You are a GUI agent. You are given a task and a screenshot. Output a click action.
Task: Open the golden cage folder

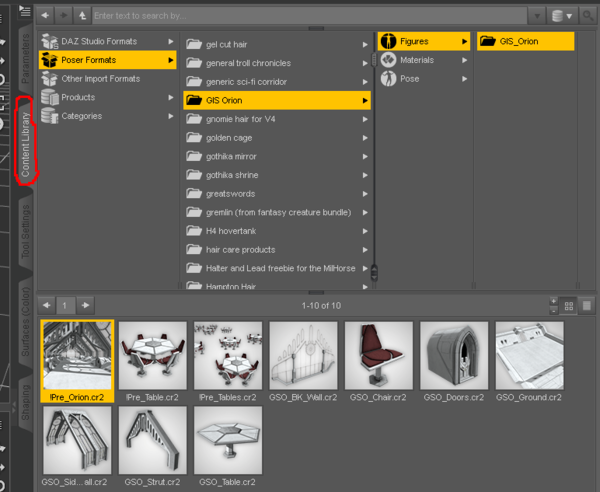click(277, 138)
